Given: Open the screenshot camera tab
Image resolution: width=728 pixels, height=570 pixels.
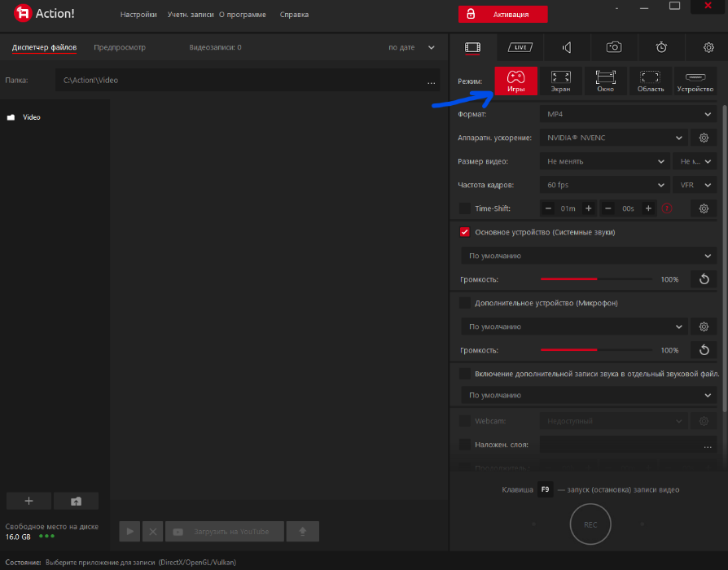Looking at the screenshot, I should coord(614,47).
